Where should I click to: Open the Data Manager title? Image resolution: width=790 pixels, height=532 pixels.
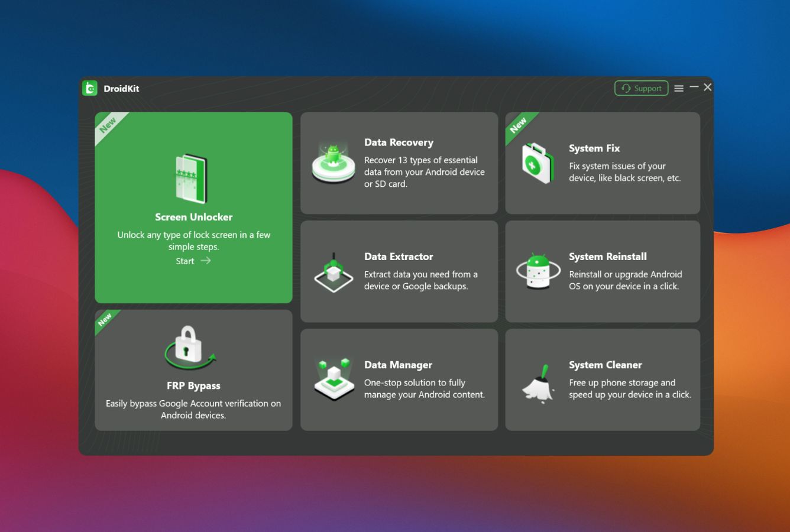398,365
